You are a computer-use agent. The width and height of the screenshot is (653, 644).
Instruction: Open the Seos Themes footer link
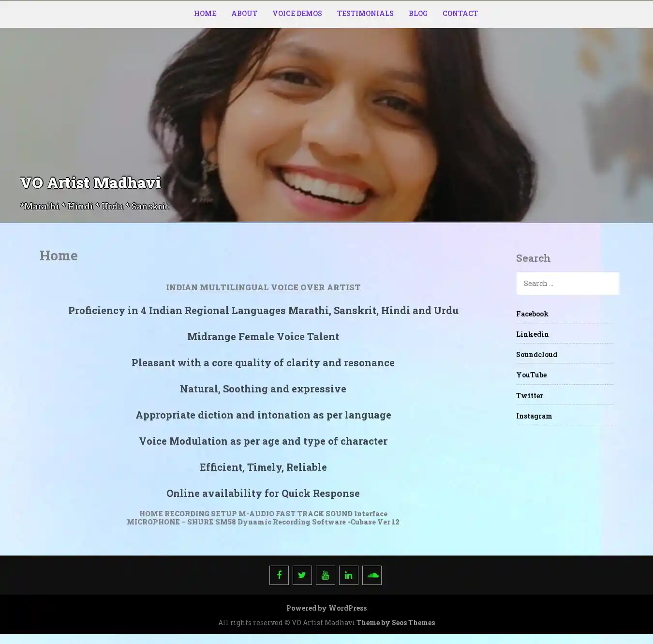tap(413, 623)
